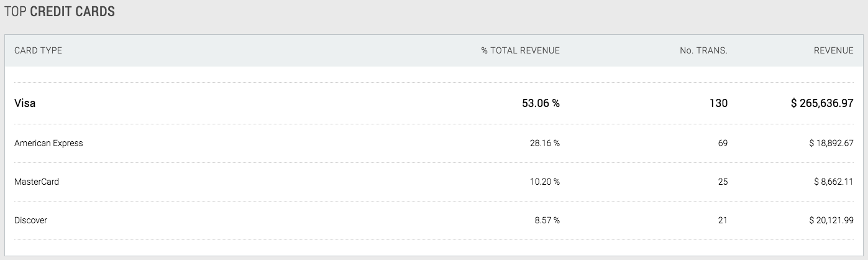Image resolution: width=868 pixels, height=260 pixels.
Task: Click Visa's 53.06 % revenue share
Action: coord(541,103)
